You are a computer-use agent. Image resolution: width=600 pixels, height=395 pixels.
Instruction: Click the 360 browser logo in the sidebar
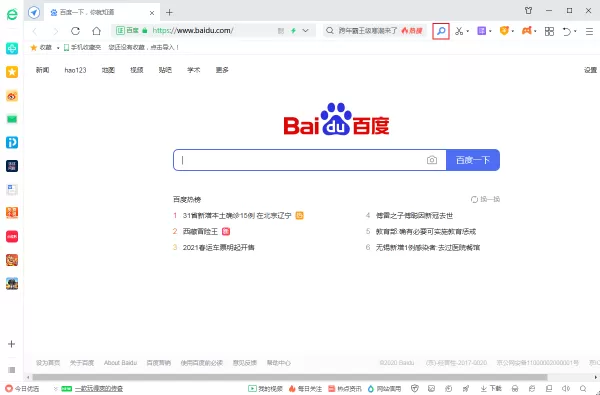pos(12,14)
